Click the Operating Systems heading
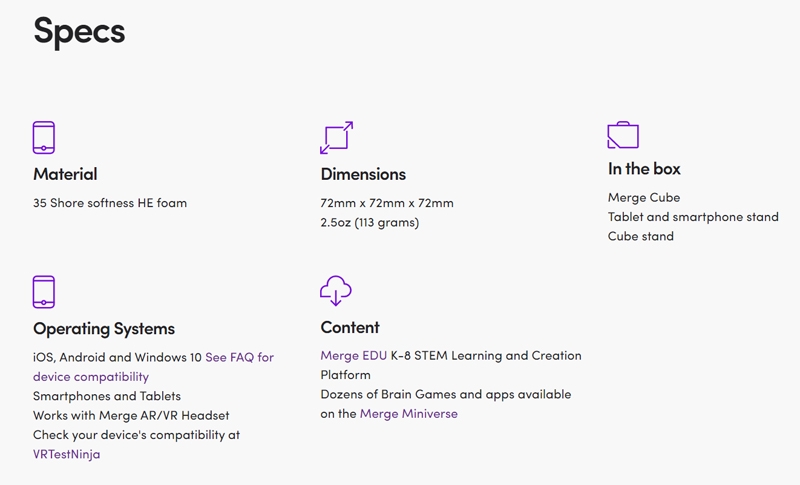 104,329
